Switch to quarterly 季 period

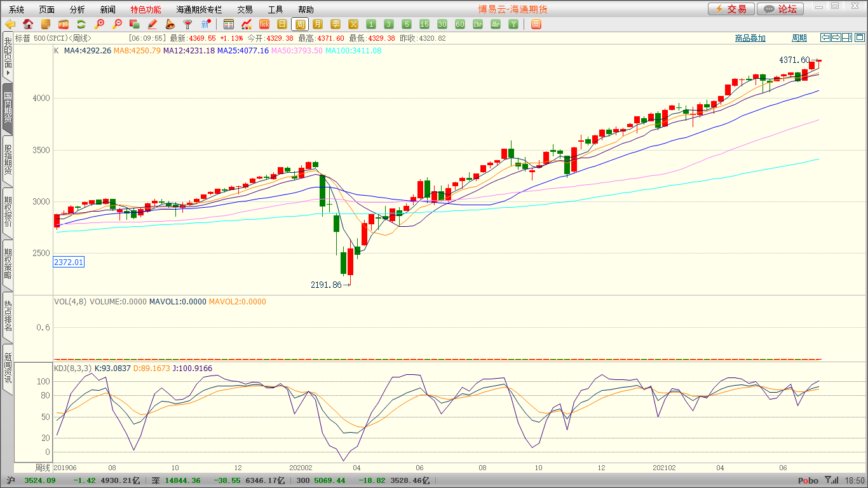tap(336, 24)
